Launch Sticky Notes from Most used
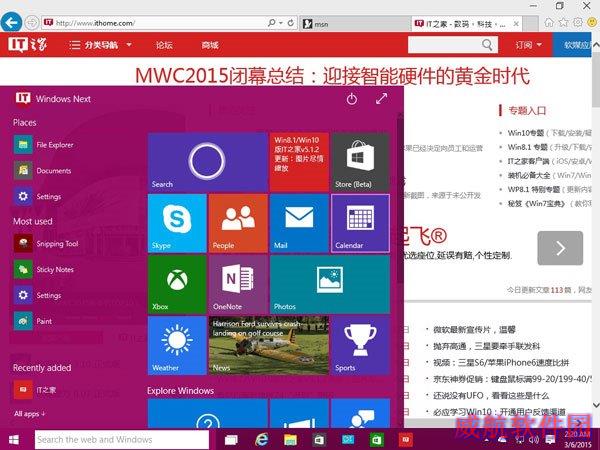The height and width of the screenshot is (450, 600). coord(44,269)
